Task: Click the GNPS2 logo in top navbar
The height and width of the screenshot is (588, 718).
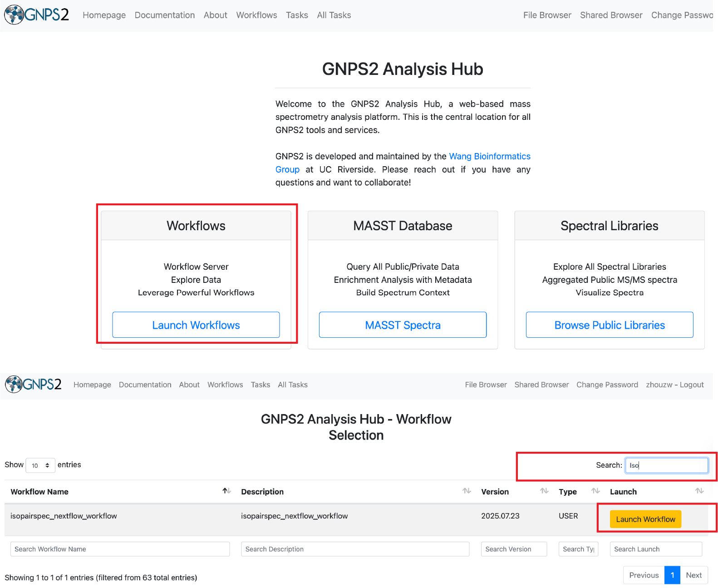Action: pos(37,15)
